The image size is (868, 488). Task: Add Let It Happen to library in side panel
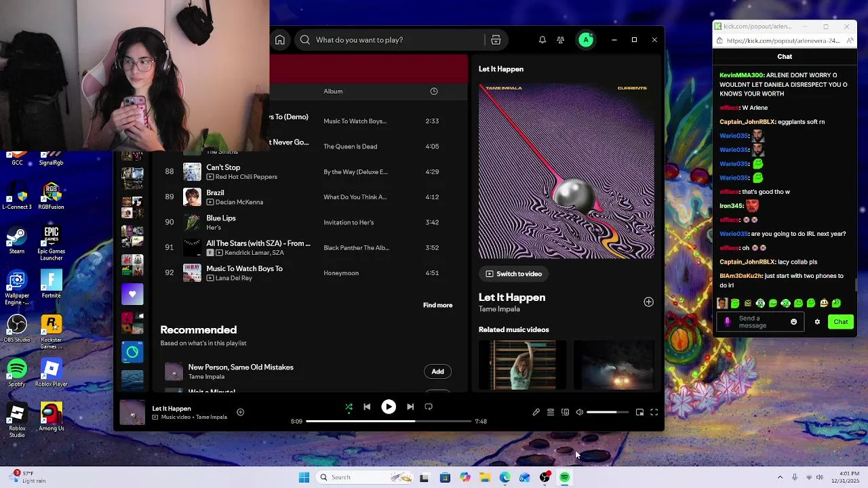648,302
